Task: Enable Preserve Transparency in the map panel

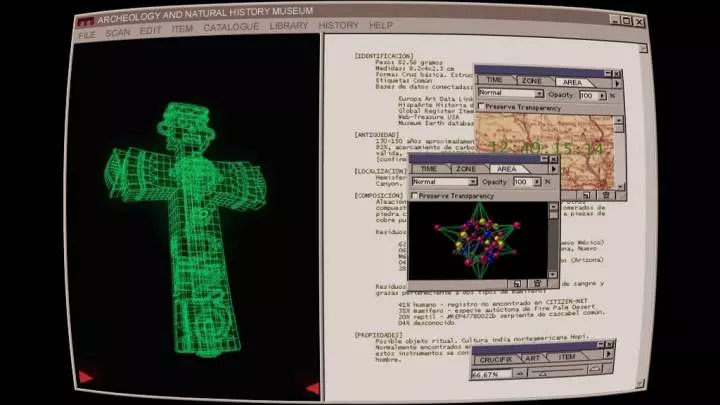Action: coord(481,106)
